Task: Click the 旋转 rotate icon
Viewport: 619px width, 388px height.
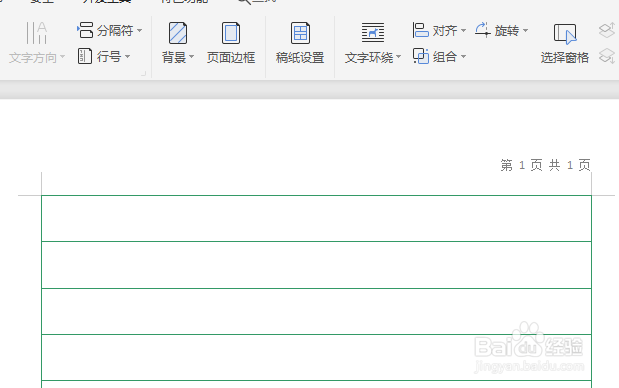Action: 483,30
